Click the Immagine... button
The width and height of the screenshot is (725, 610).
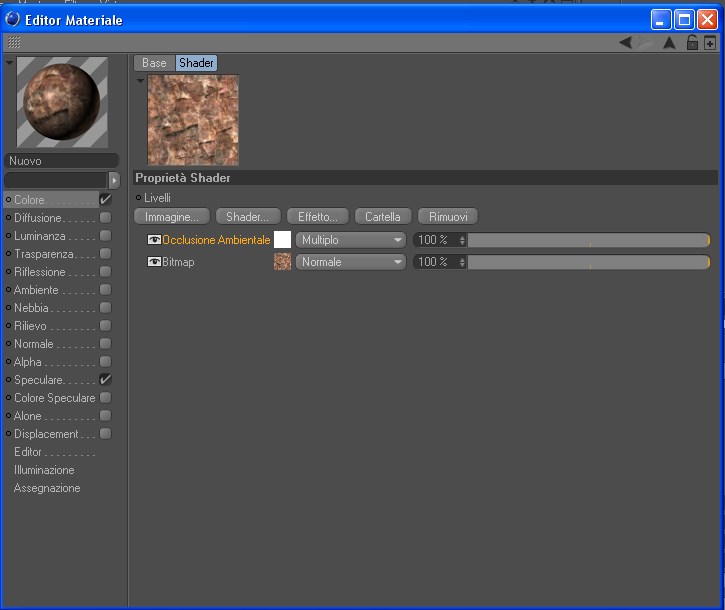172,216
